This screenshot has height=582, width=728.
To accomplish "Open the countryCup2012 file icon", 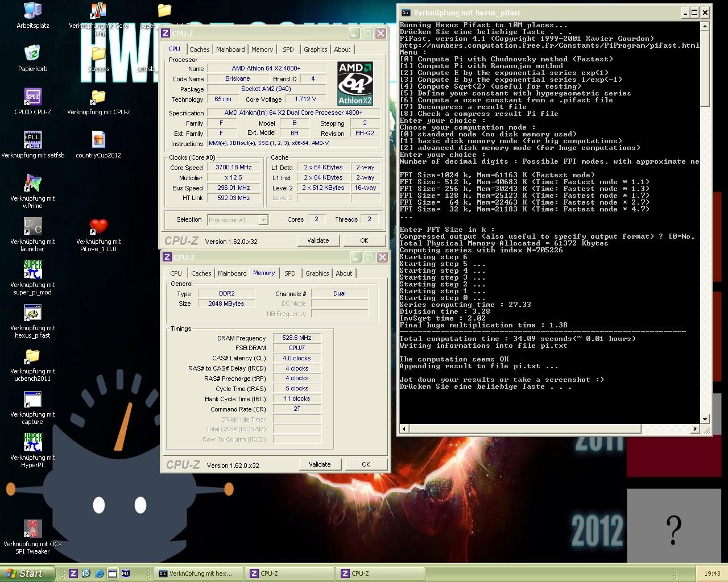I will [x=98, y=140].
